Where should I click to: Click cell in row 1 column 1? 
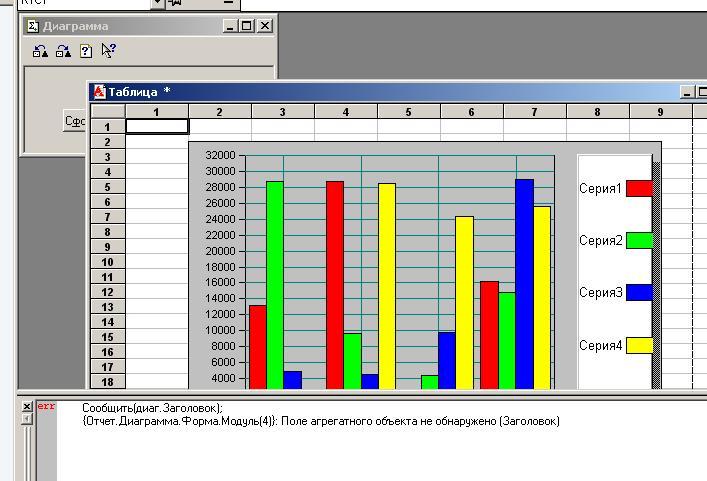pyautogui.click(x=156, y=127)
